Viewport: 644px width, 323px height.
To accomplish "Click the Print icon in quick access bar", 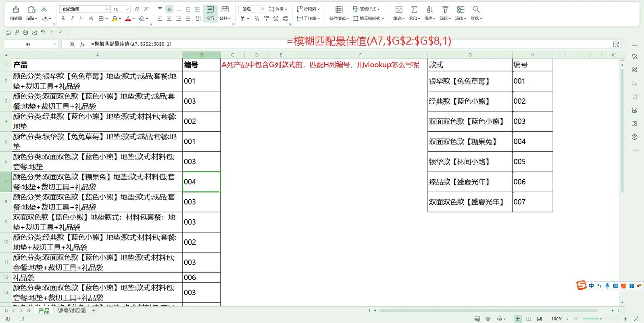I will [25, 32].
